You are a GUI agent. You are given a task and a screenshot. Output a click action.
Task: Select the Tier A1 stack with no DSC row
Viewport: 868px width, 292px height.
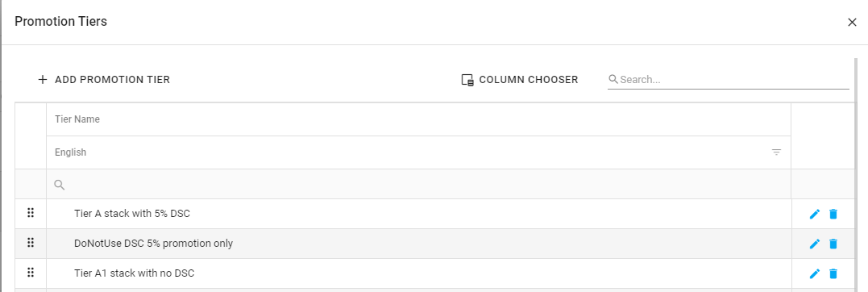point(418,273)
